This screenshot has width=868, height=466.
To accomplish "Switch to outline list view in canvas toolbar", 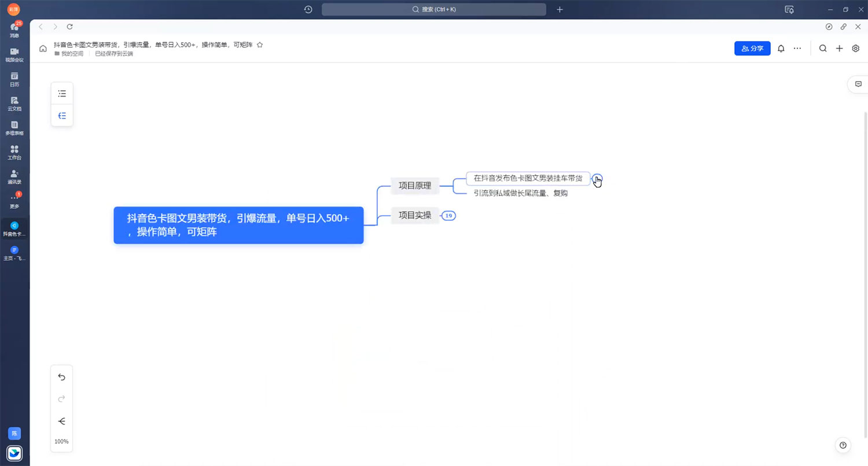I will 62,93.
